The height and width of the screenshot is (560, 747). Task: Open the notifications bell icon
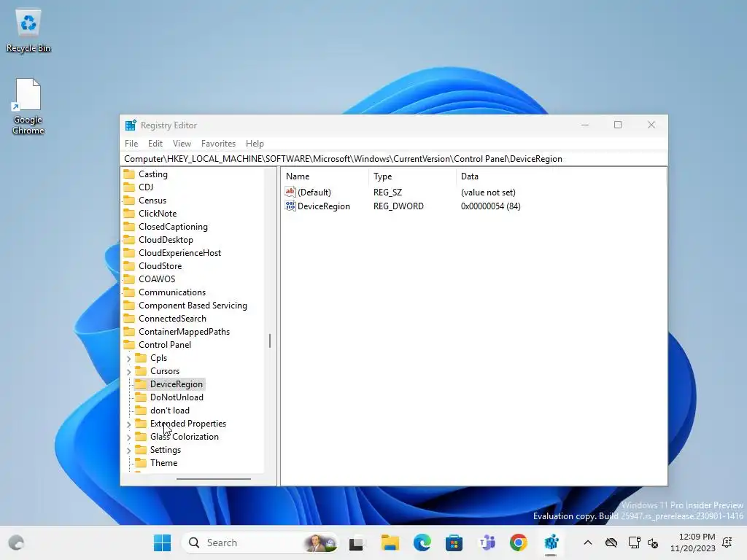click(x=727, y=542)
